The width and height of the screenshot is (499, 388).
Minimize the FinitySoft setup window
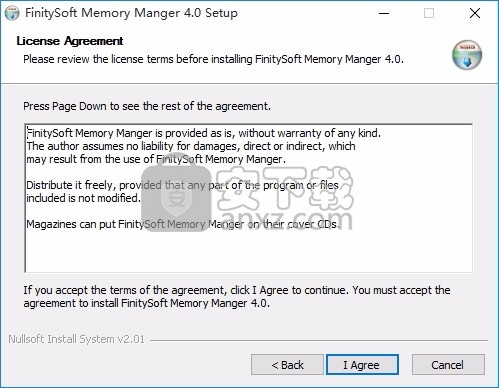pyautogui.click(x=384, y=13)
